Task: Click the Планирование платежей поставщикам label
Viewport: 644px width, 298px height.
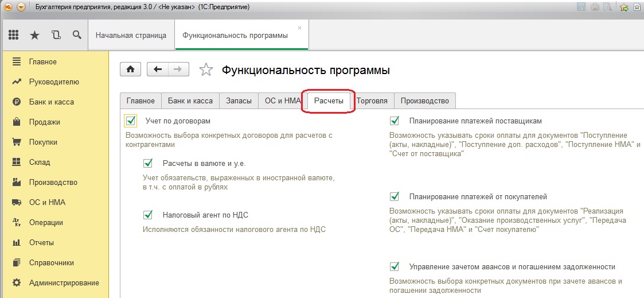Action: (475, 121)
